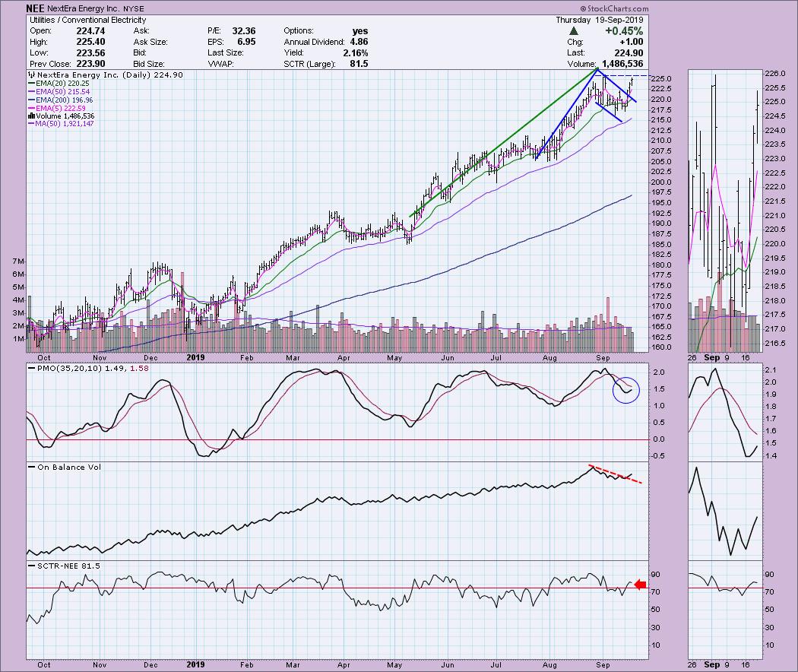Click the -0.5 PMO axis label
798x672 pixels.
pos(658,456)
